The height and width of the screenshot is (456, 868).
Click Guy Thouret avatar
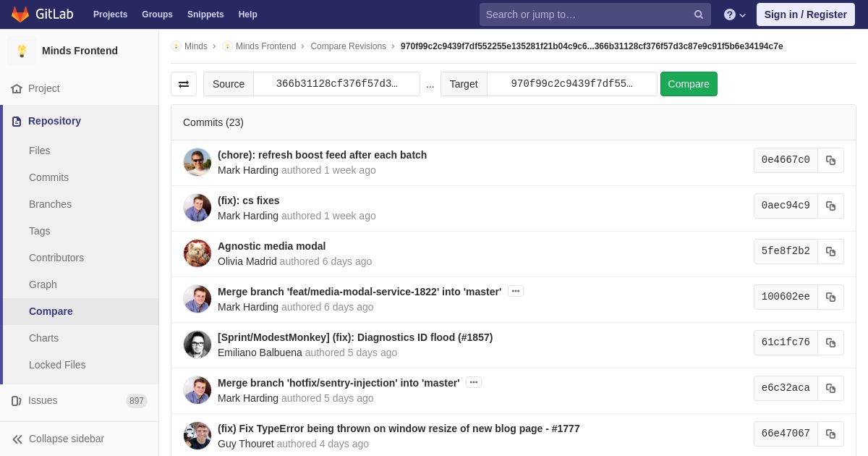point(197,436)
